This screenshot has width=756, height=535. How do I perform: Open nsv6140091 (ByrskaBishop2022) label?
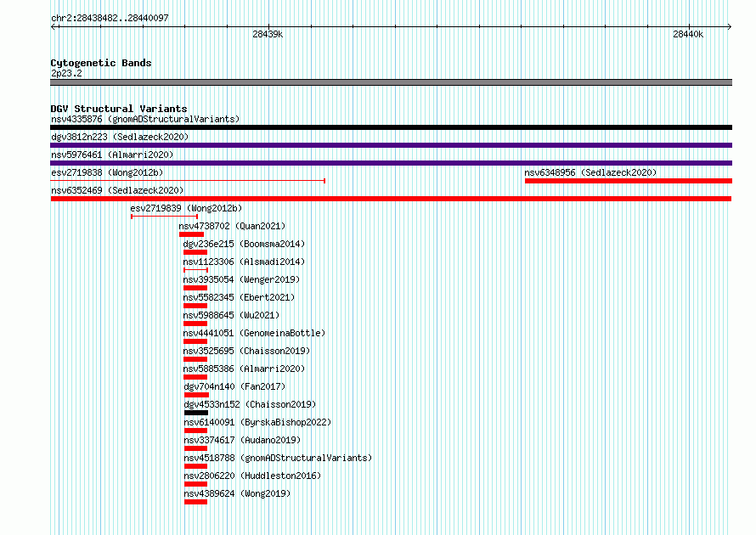[x=257, y=422]
